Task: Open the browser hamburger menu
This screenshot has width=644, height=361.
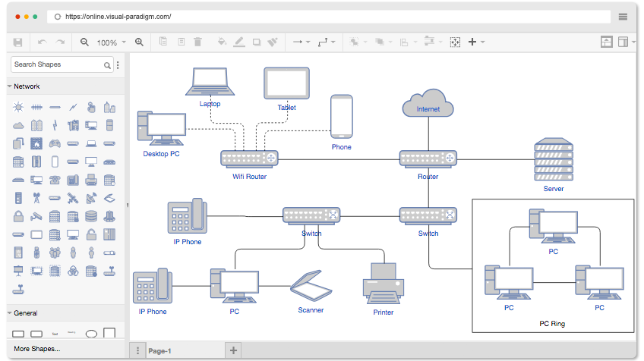Action: point(623,17)
